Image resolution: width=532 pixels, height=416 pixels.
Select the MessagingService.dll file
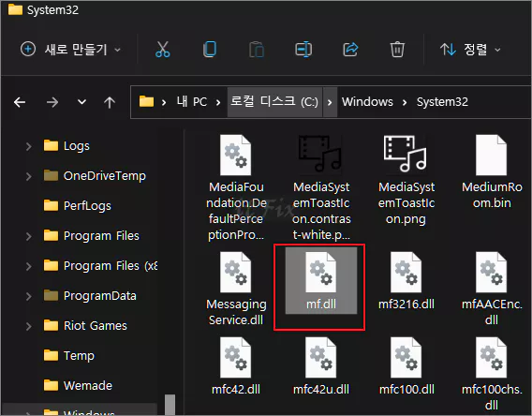[x=236, y=289]
